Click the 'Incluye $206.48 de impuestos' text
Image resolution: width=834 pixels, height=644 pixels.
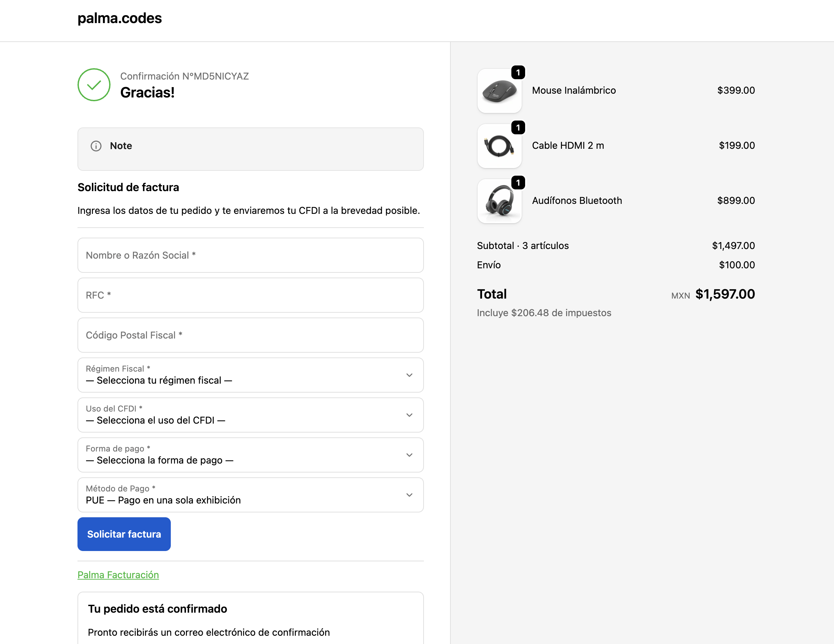coord(544,312)
